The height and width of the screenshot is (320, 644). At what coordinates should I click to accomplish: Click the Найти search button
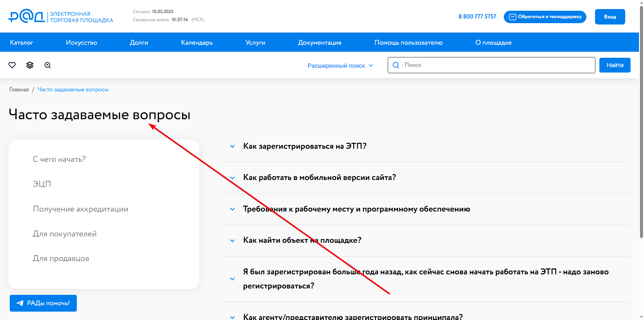(615, 65)
